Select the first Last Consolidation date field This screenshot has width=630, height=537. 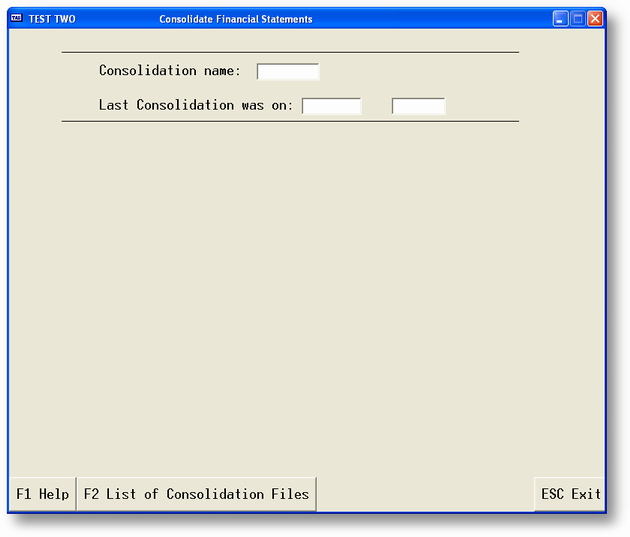point(331,106)
